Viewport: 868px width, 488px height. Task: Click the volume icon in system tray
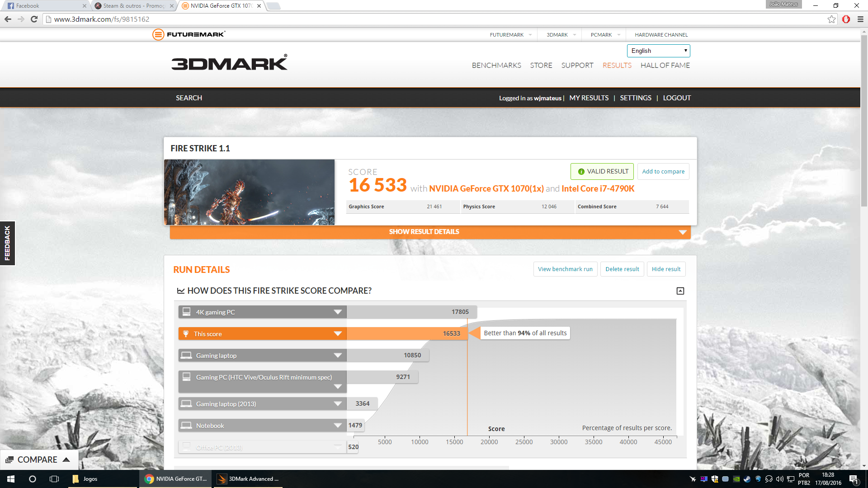pyautogui.click(x=779, y=479)
